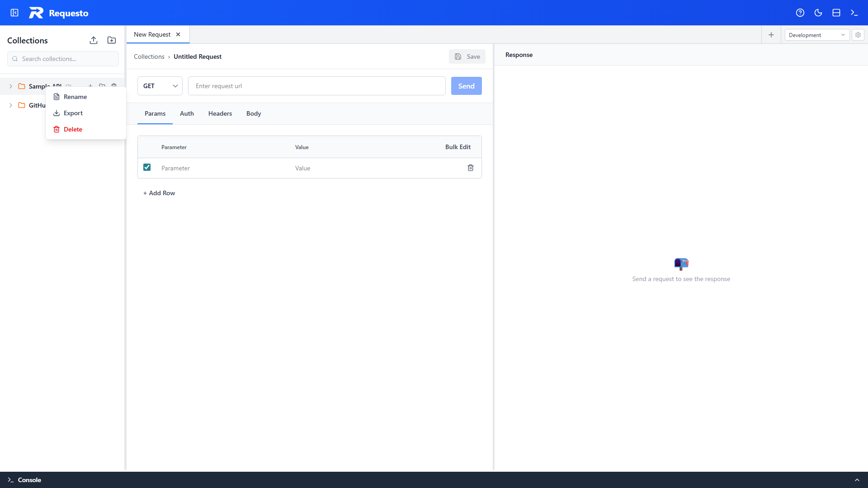Open a new request tab with the plus icon
Viewport: 868px width, 488px height.
click(771, 35)
